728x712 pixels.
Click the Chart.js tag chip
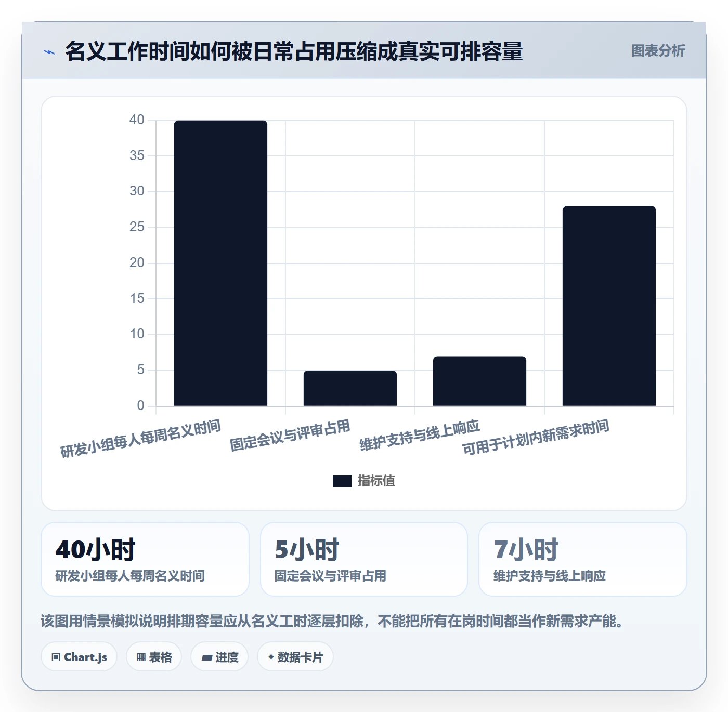[79, 657]
